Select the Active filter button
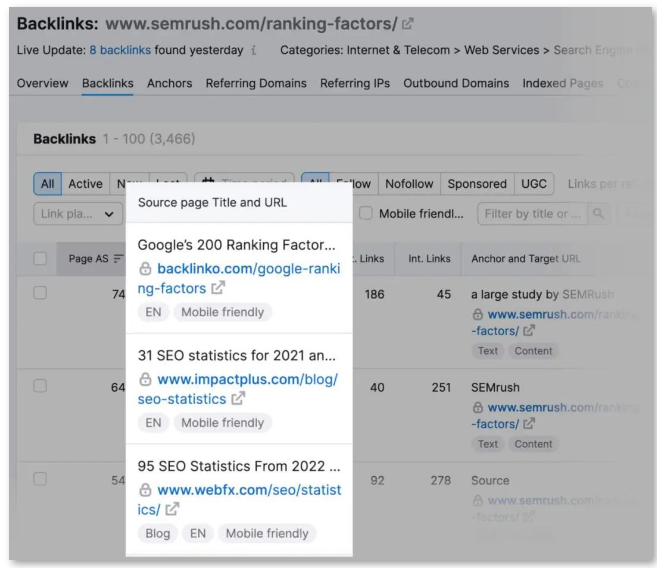The height and width of the screenshot is (568, 657). [x=85, y=184]
